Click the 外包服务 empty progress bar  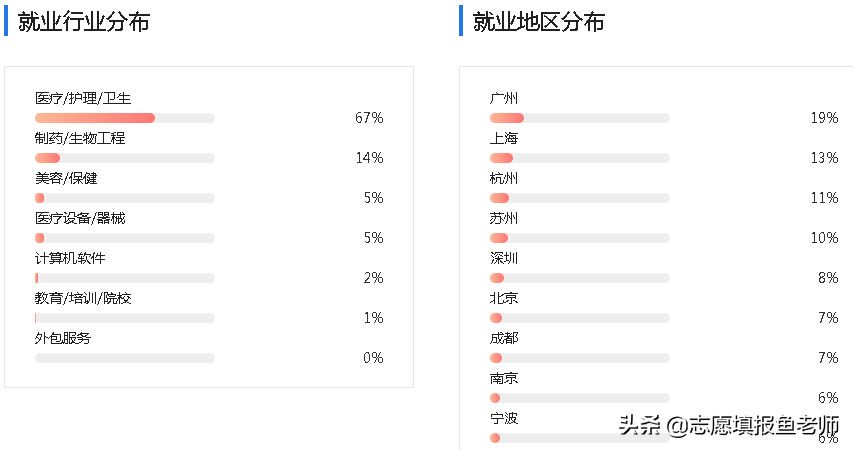click(124, 358)
